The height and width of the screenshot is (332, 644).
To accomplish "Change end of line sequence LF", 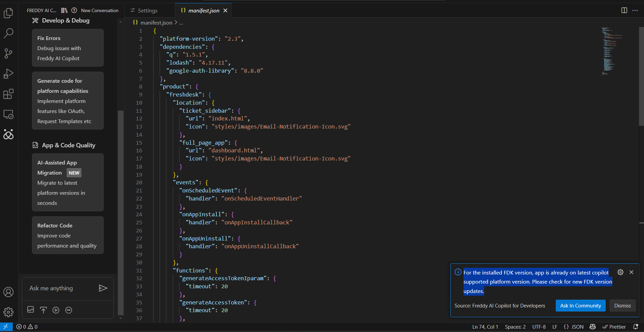I will (x=555, y=327).
